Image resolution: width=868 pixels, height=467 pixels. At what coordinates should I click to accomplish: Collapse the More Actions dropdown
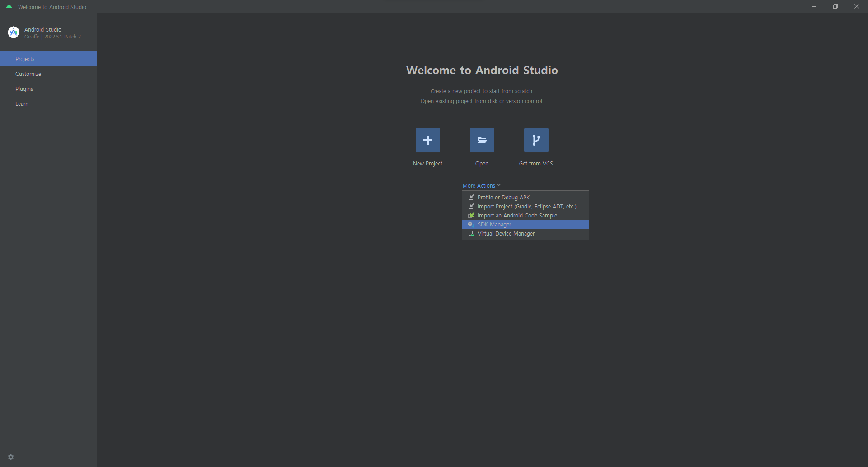click(x=482, y=185)
